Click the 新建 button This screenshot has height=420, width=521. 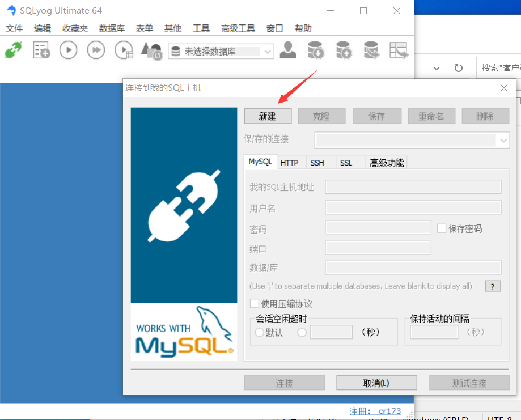(268, 116)
